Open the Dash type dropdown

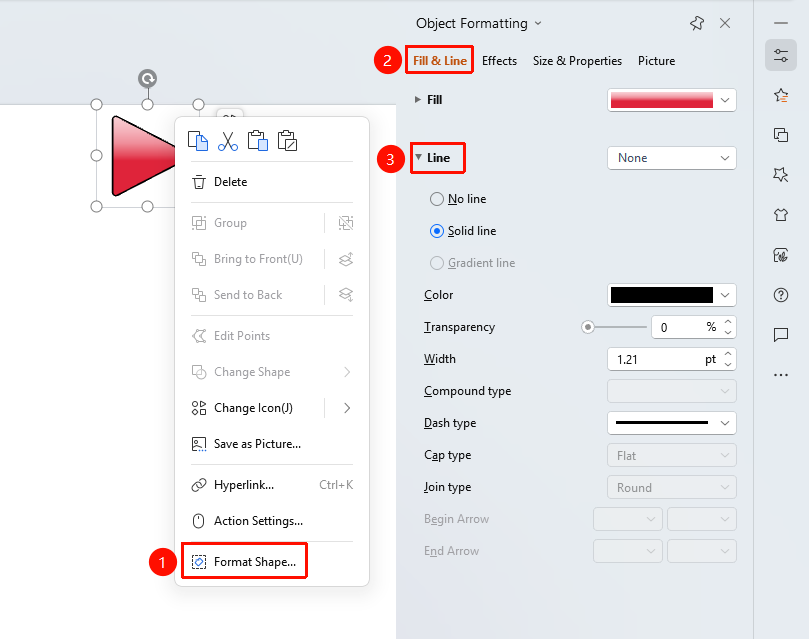pyautogui.click(x=671, y=423)
